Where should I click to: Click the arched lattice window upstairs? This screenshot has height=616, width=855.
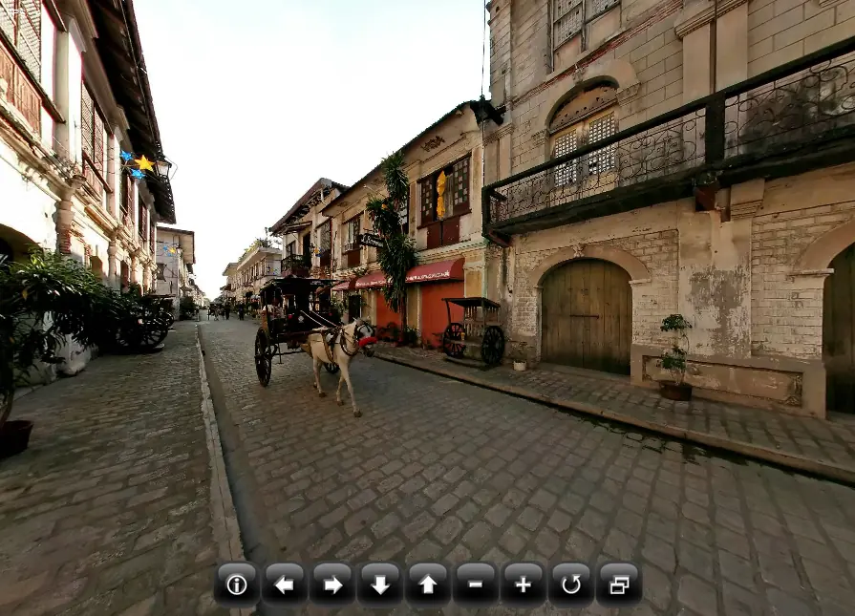click(x=584, y=137)
